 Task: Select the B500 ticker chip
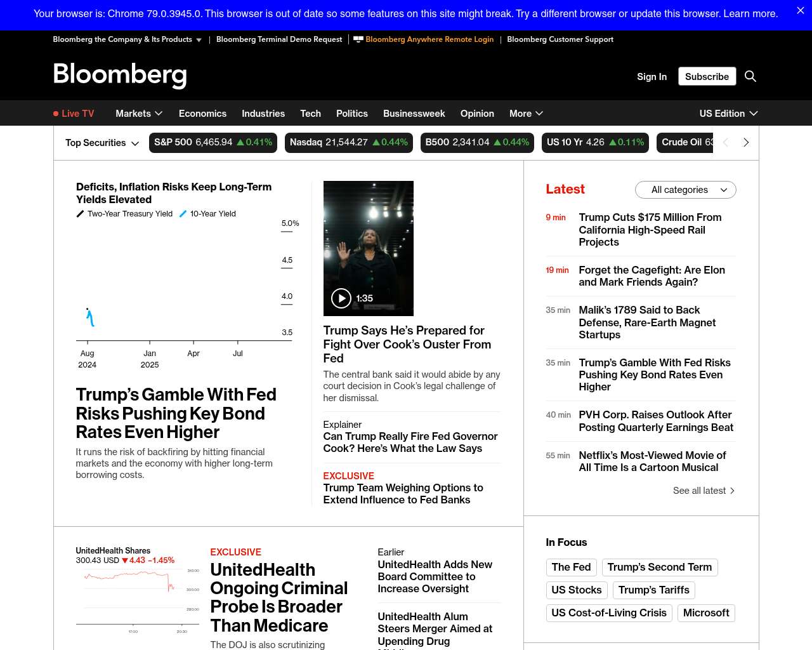(477, 143)
